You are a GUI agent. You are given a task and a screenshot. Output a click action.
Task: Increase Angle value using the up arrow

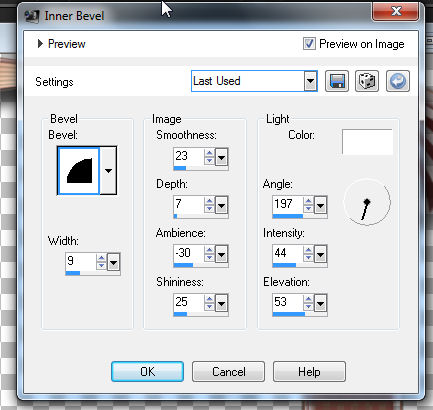(x=308, y=201)
